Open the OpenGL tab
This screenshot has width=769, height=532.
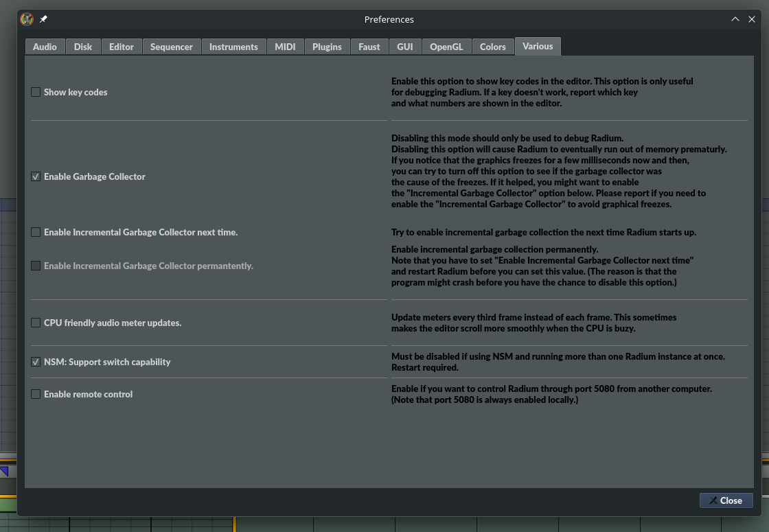click(446, 47)
